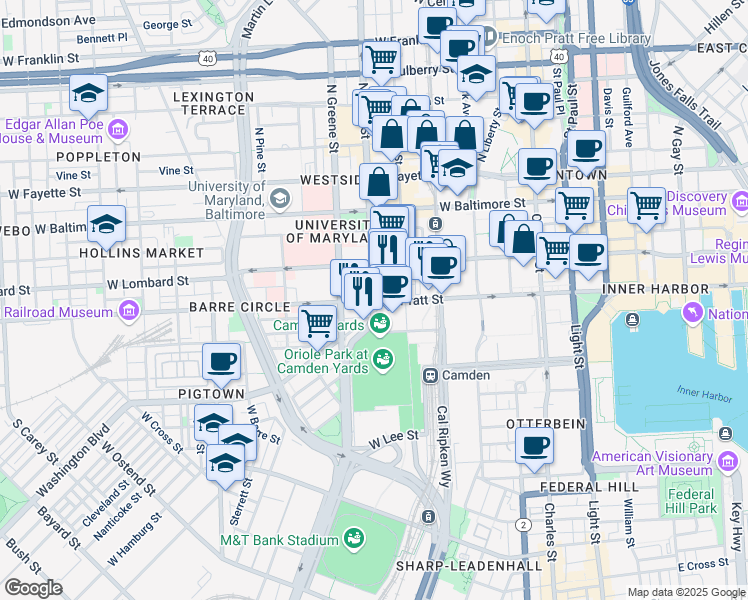
Task: Click the coffee cup marker in Otterbein
Action: pyautogui.click(x=534, y=447)
